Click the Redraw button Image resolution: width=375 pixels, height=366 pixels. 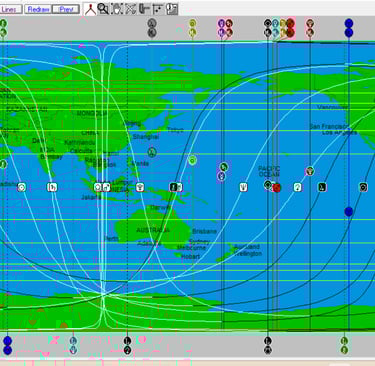tap(38, 9)
